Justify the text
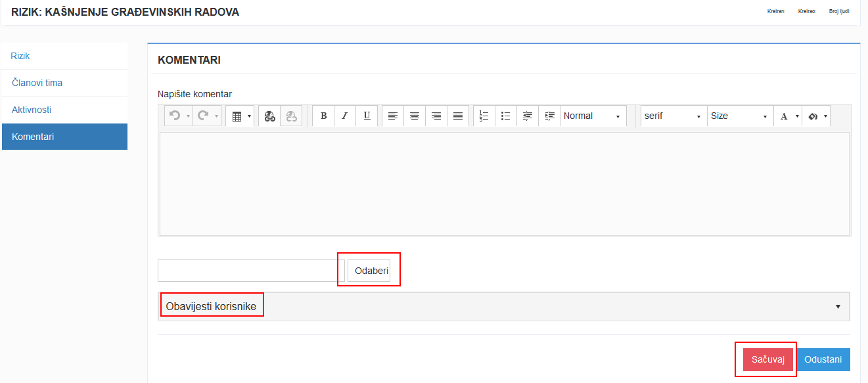Image resolution: width=868 pixels, height=383 pixels. [x=458, y=116]
